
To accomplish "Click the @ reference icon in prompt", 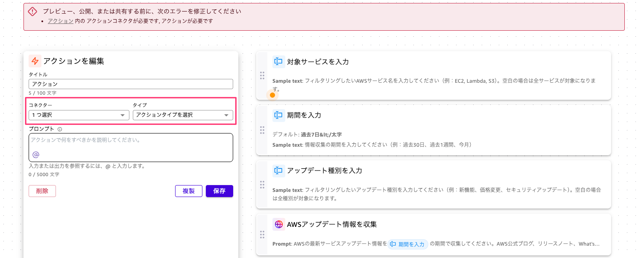I will click(36, 154).
